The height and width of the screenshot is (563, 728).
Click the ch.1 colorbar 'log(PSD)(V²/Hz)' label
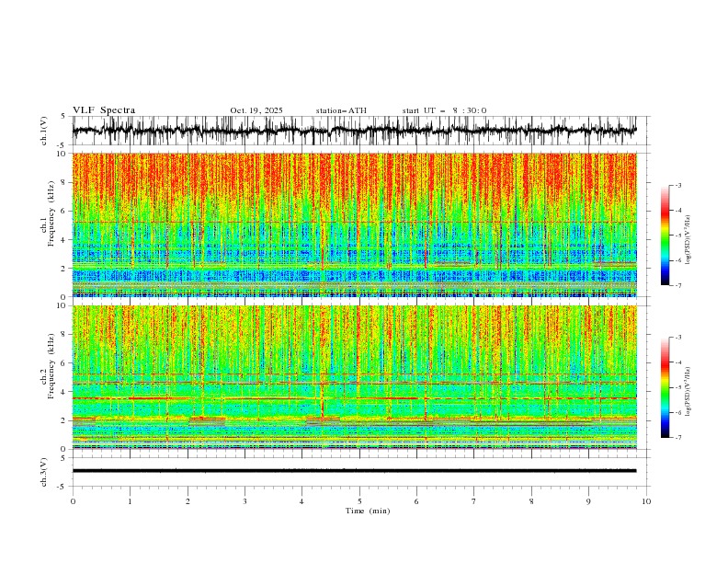(x=688, y=240)
